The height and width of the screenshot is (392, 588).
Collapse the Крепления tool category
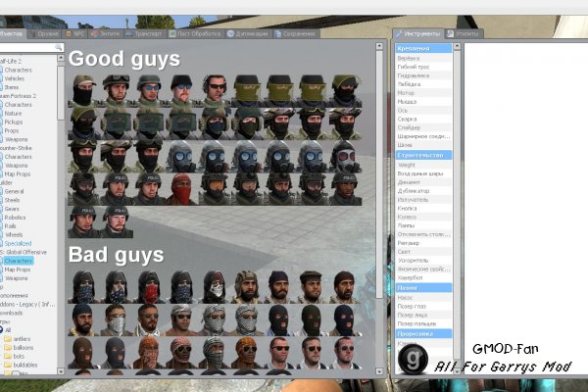(423, 48)
